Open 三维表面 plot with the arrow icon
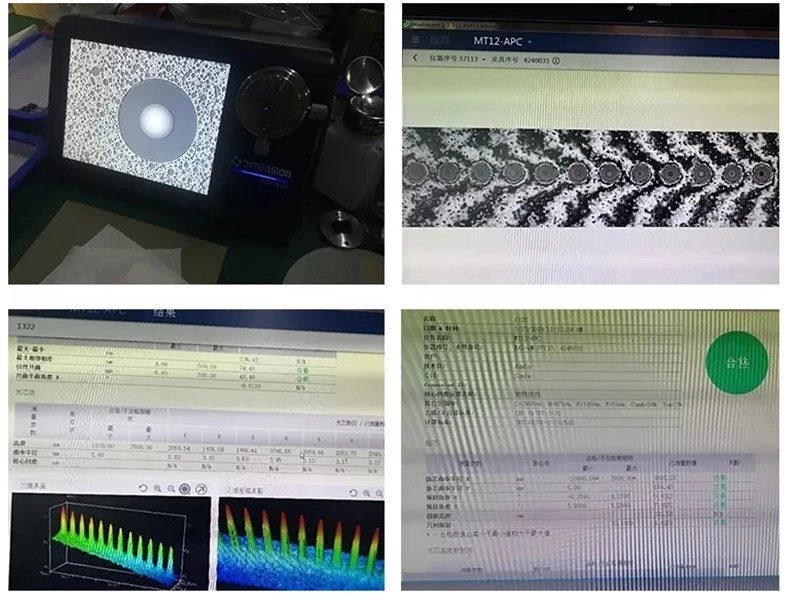 point(202,489)
